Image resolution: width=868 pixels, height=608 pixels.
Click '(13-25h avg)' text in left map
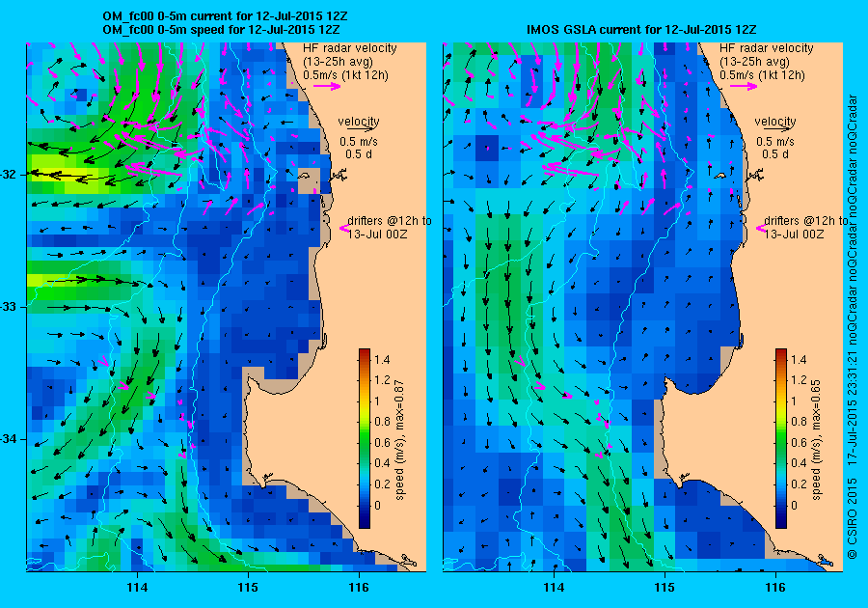tap(338, 62)
